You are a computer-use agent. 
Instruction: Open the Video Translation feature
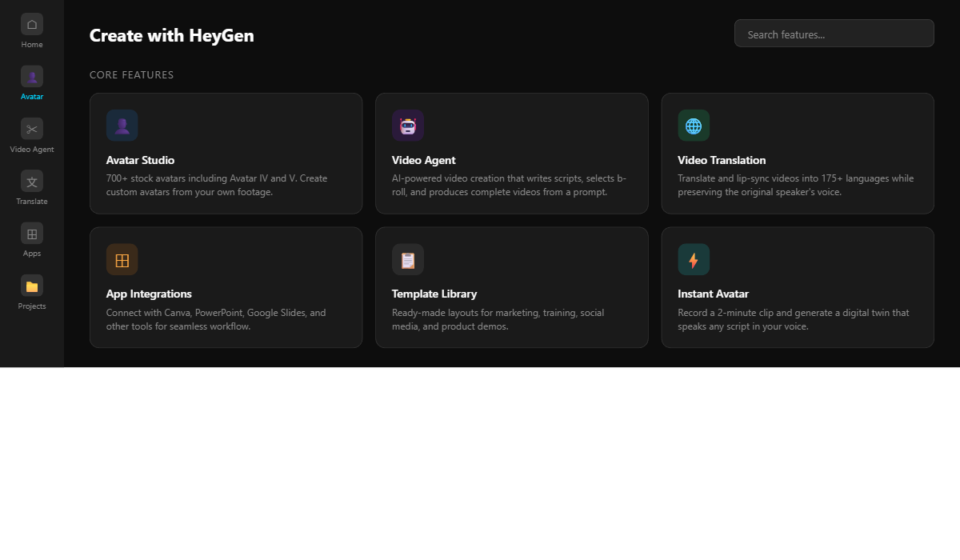tap(797, 153)
